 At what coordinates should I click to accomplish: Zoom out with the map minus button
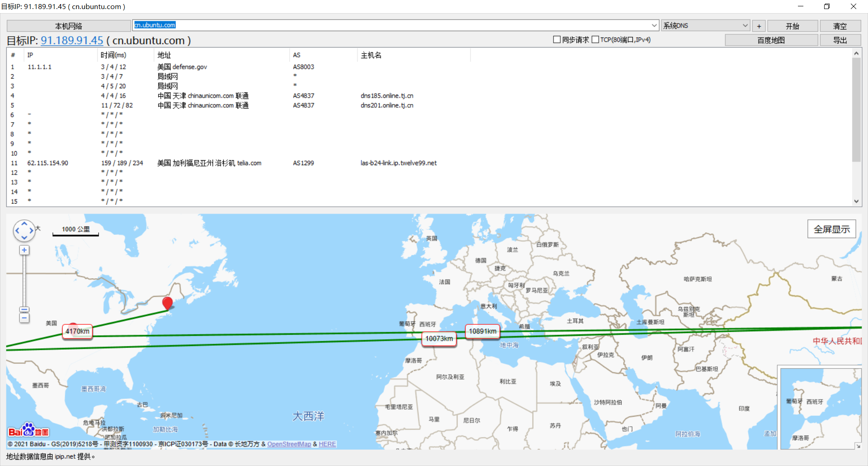point(24,318)
